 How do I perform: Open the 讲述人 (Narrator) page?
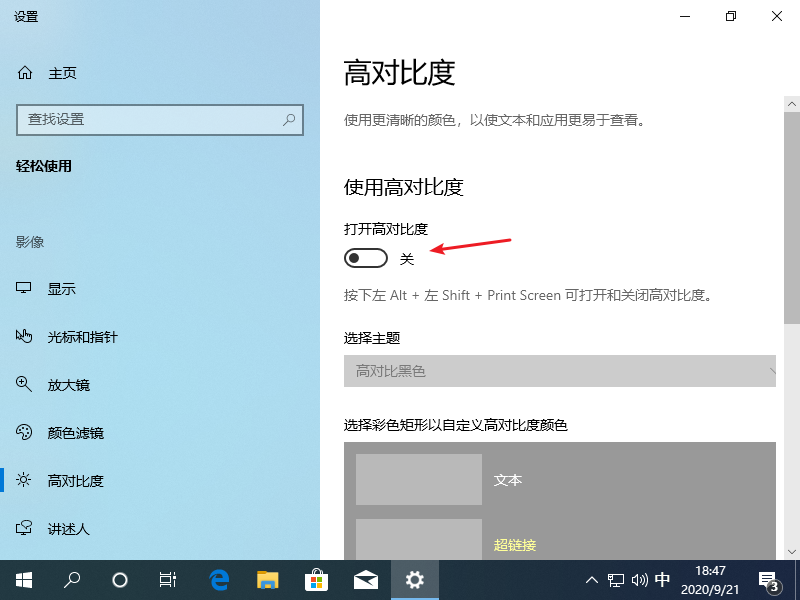click(70, 528)
